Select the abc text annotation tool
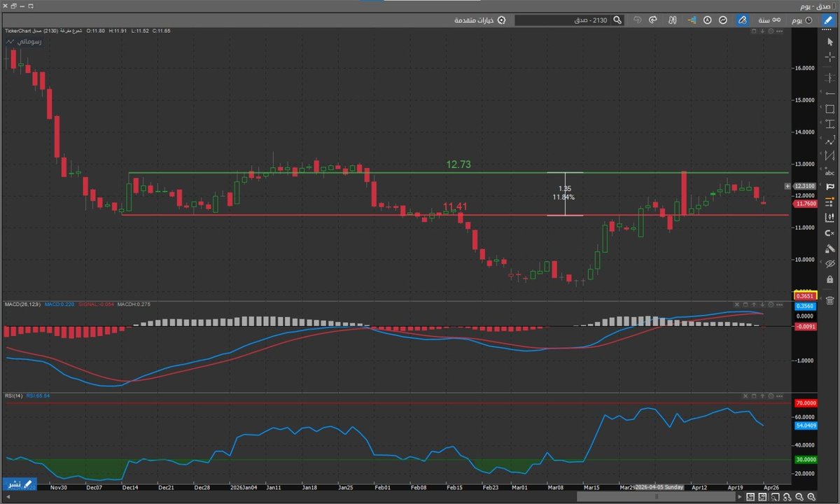The height and width of the screenshot is (504, 840). (x=829, y=172)
